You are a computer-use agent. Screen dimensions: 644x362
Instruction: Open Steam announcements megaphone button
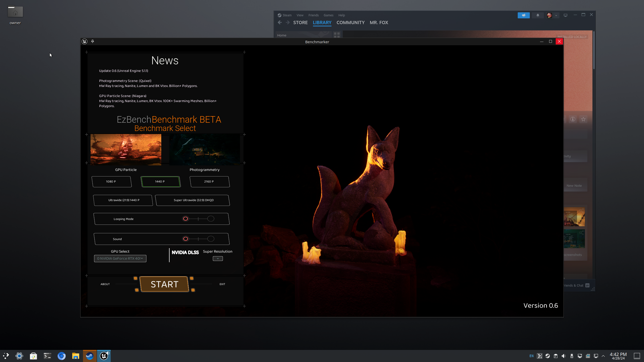coord(524,15)
